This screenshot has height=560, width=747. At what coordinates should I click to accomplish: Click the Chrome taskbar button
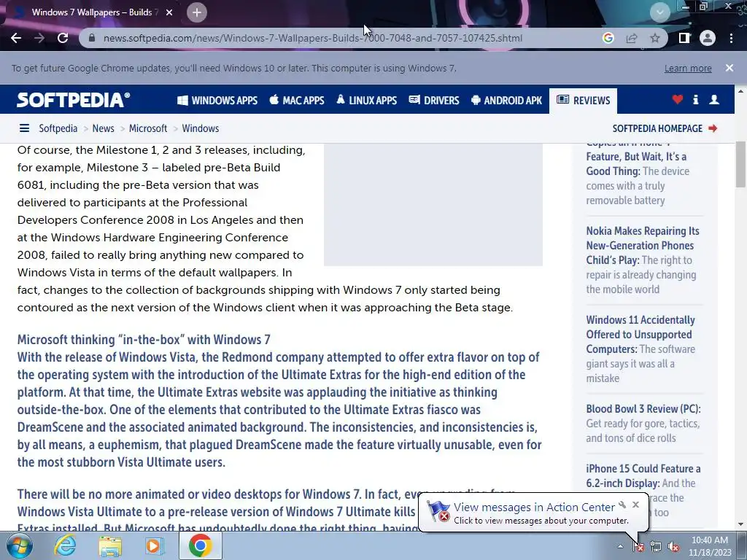201,545
